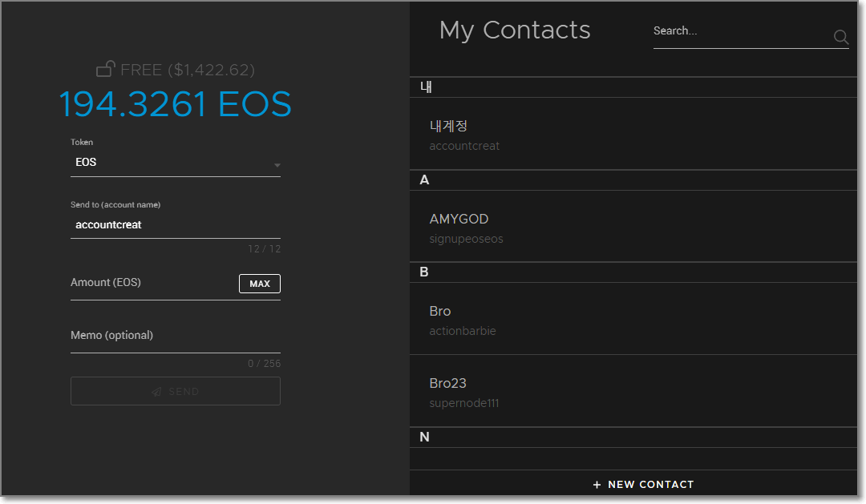The width and height of the screenshot is (866, 504).
Task: Click the actionbarbie account name
Action: (x=463, y=331)
